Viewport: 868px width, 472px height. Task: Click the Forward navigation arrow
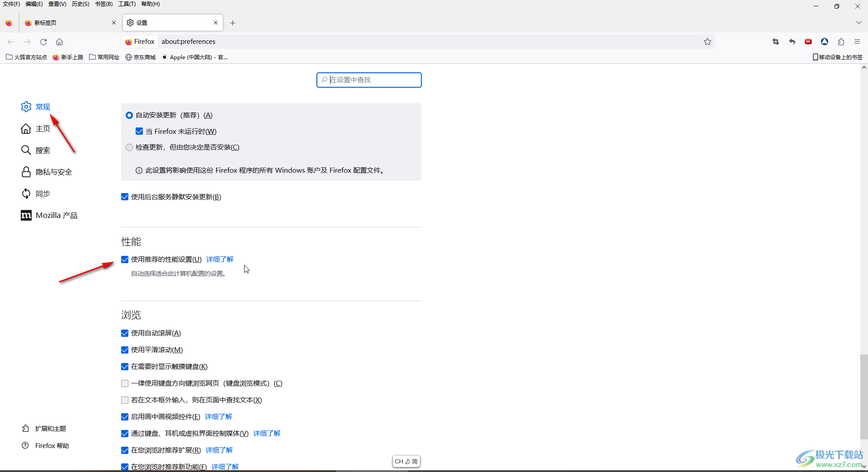click(x=27, y=42)
